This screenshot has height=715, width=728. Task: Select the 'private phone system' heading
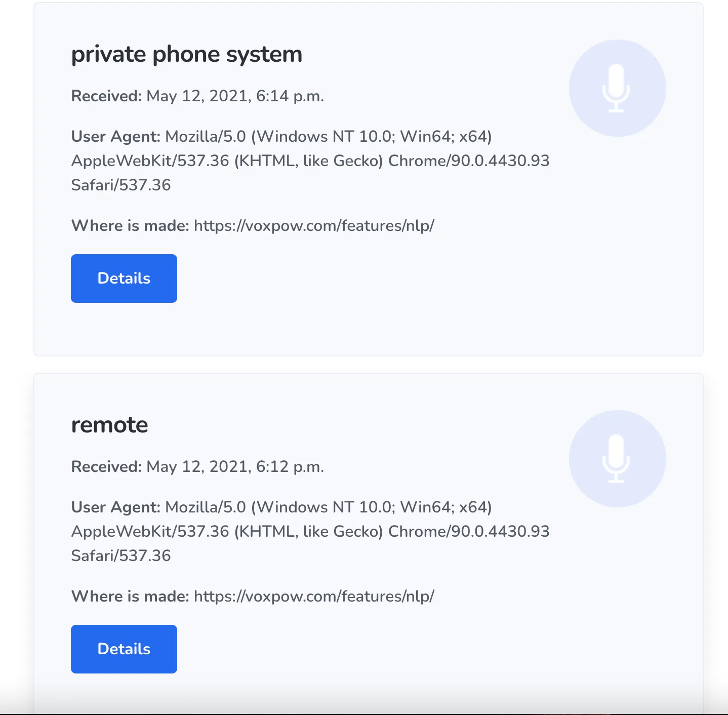187,55
